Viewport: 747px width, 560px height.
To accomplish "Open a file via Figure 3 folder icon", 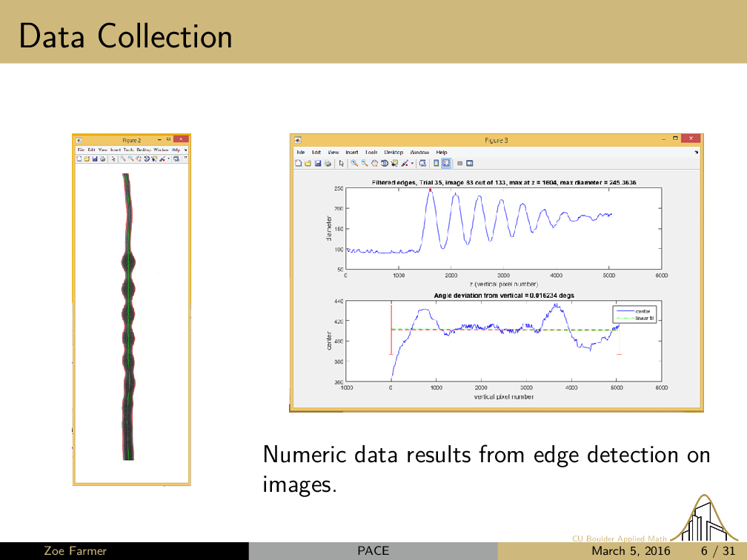I will pos(308,163).
